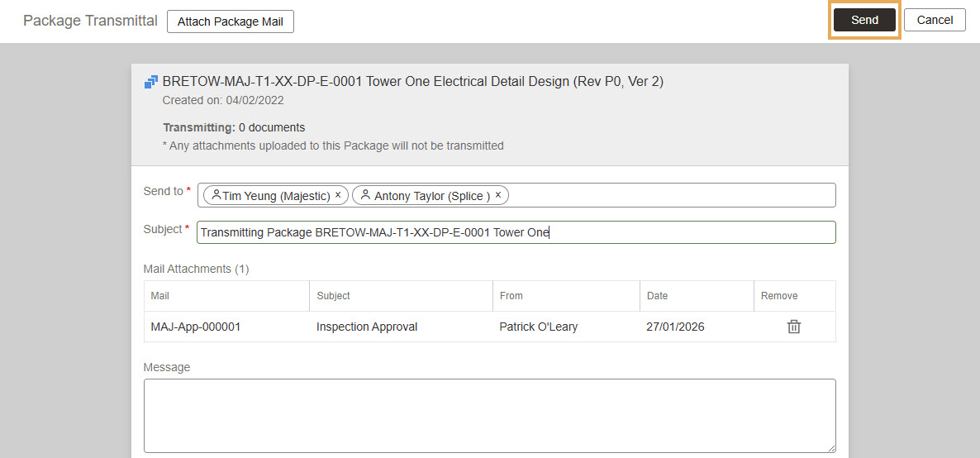Cancel the package transmittal
This screenshot has height=458, width=980.
click(935, 20)
